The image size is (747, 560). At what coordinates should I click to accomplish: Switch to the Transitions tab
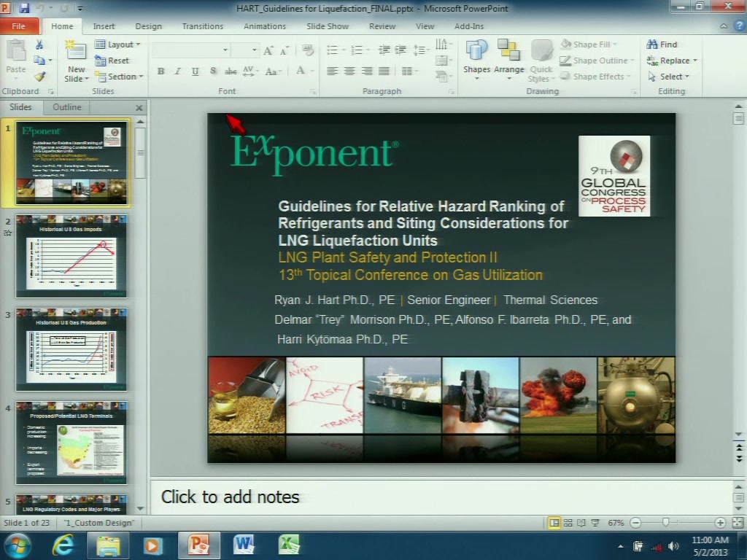click(x=203, y=26)
